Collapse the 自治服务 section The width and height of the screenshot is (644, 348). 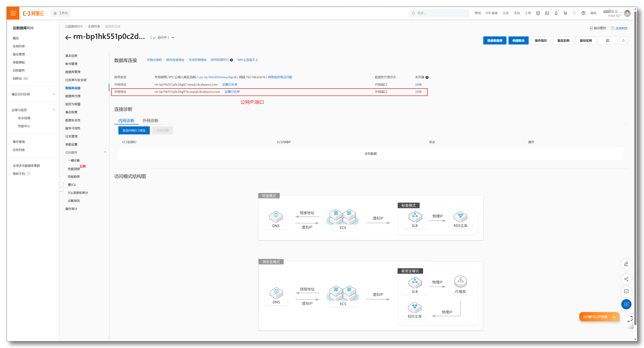[105, 152]
